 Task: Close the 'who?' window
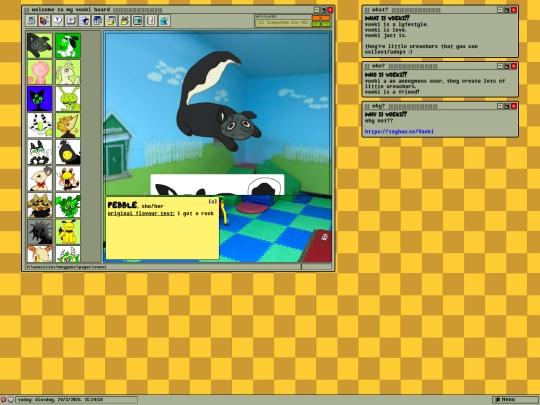point(514,66)
